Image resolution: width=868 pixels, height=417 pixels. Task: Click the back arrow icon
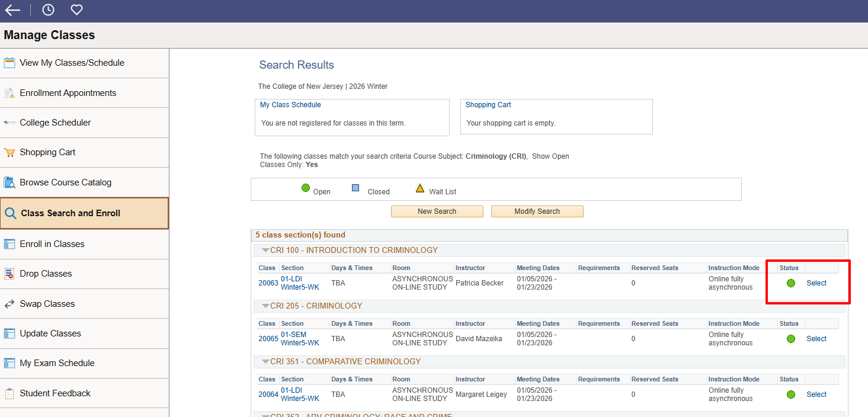coord(12,10)
